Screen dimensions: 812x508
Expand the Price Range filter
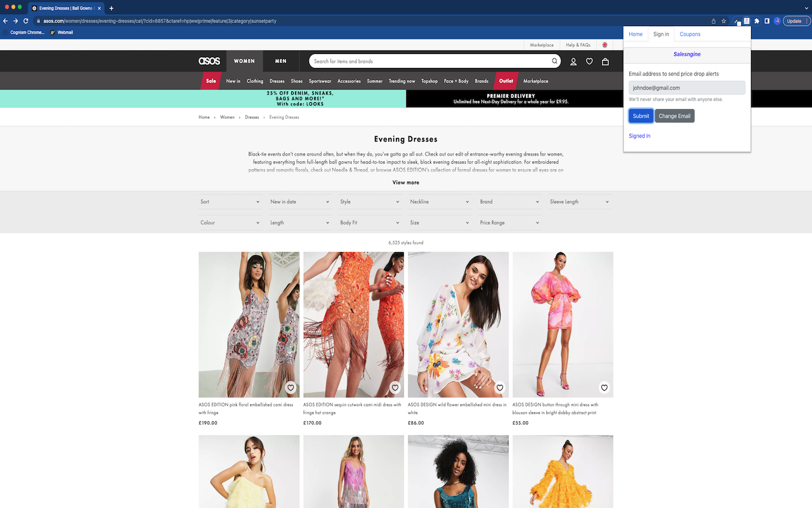(509, 222)
